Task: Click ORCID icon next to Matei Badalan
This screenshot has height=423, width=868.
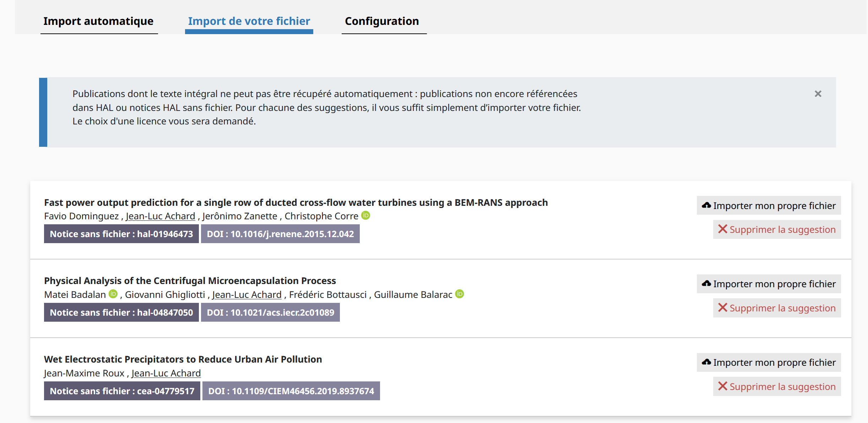Action: pos(113,294)
